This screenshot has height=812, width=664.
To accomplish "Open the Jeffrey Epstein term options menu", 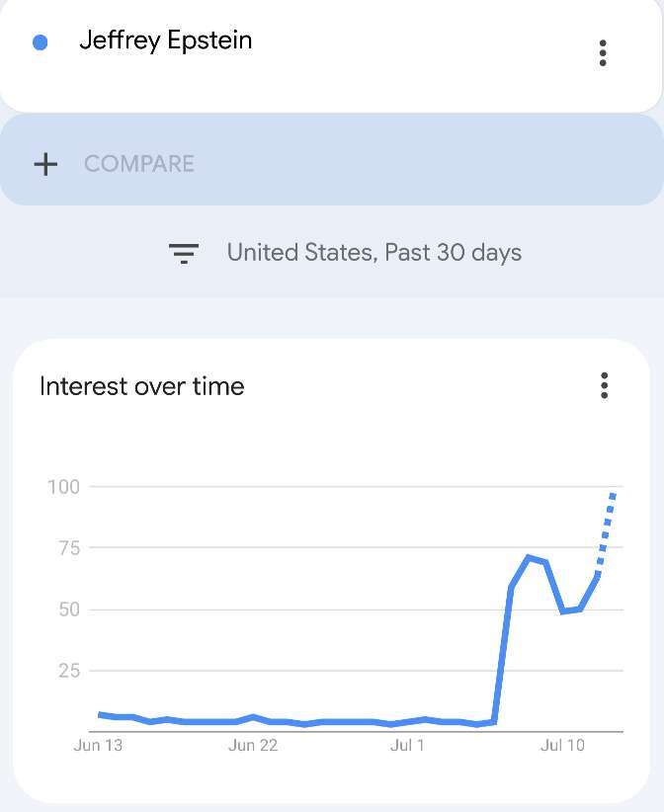I will (603, 52).
